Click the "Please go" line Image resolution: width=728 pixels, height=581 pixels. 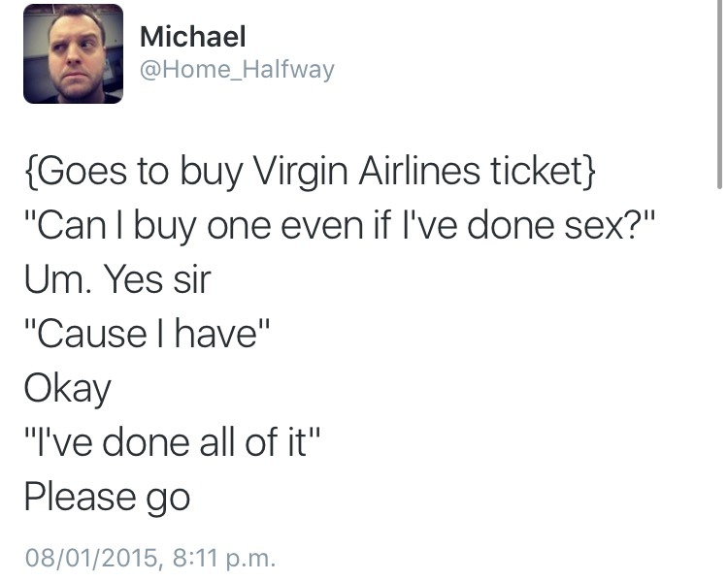point(107,499)
